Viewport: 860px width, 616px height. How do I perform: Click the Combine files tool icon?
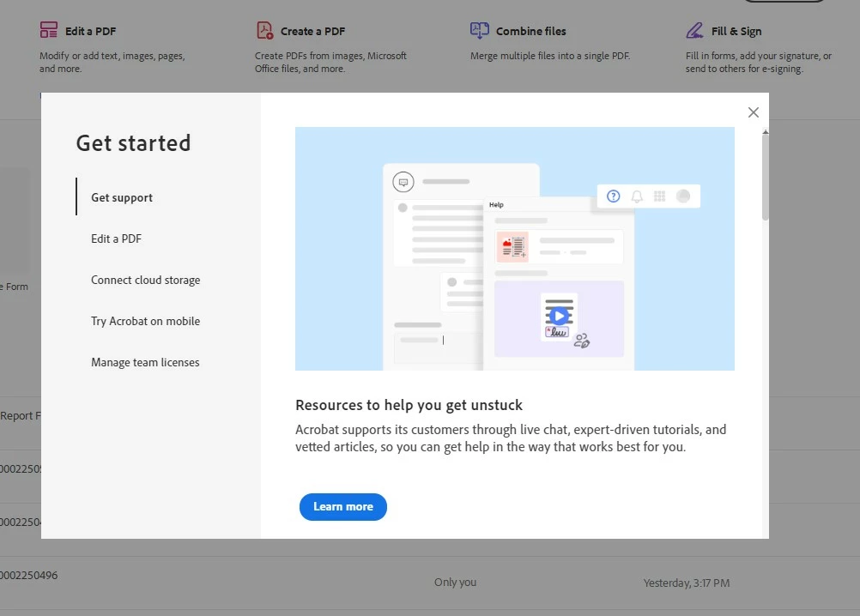(x=480, y=30)
